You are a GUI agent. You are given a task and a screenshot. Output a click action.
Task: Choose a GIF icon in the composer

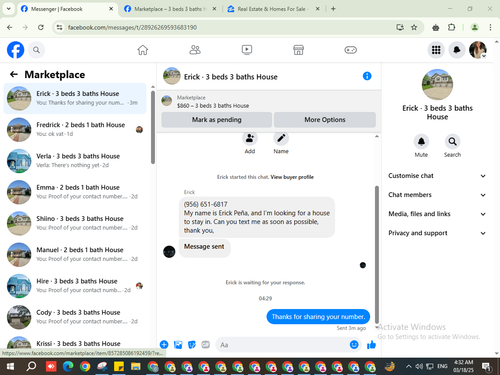tap(206, 345)
